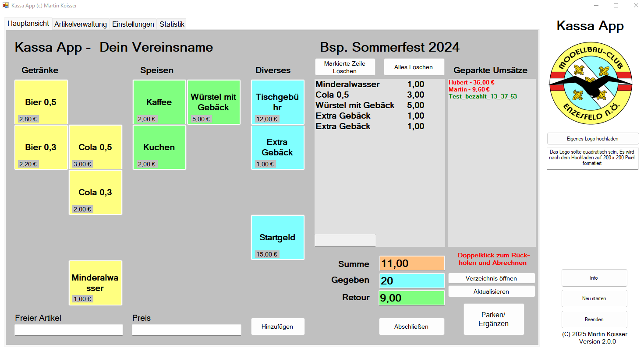The image size is (644, 351).
Task: Click the Markierte Zeile Löschen button
Action: click(344, 67)
